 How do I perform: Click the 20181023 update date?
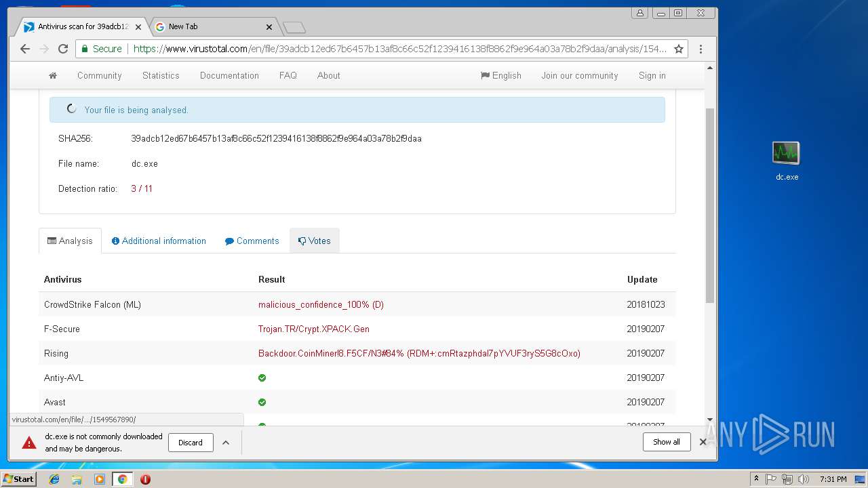[x=646, y=304]
